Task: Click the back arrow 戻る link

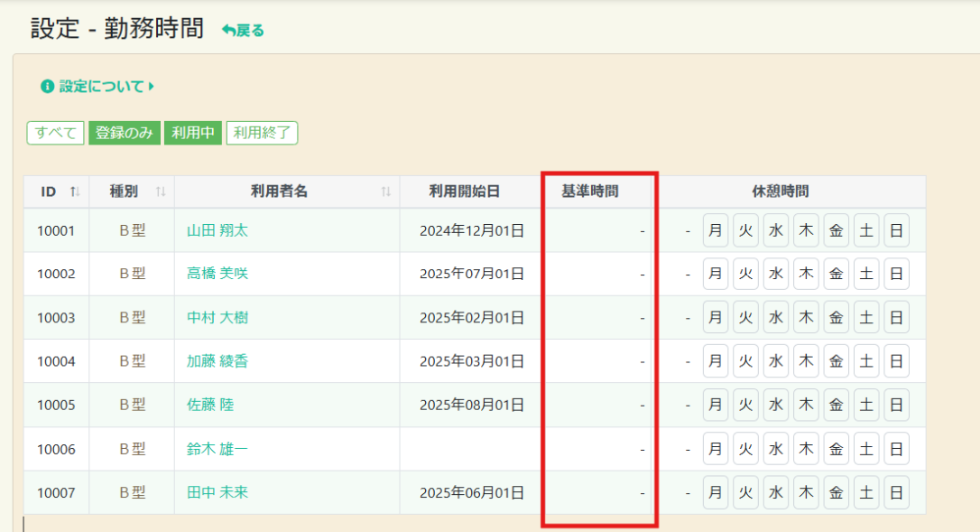Action: (244, 31)
